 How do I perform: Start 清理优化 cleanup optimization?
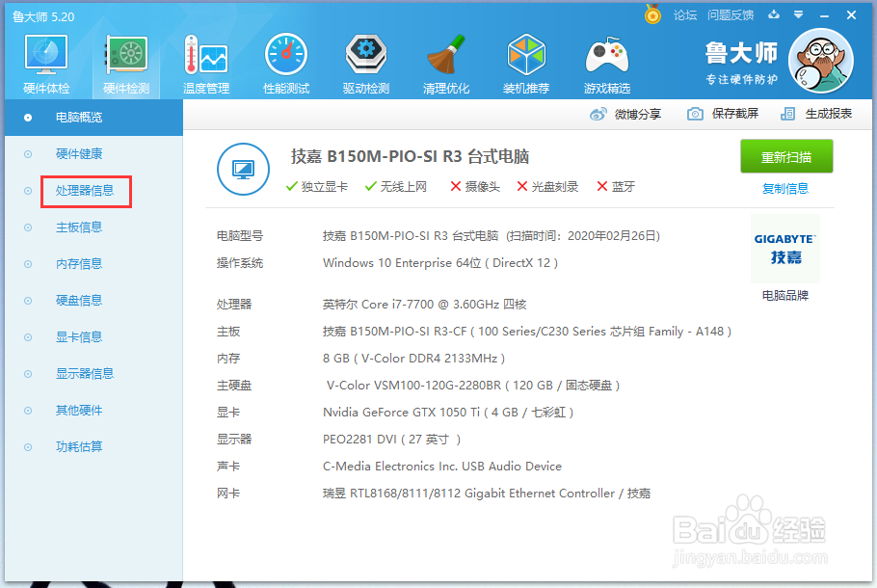tap(445, 61)
